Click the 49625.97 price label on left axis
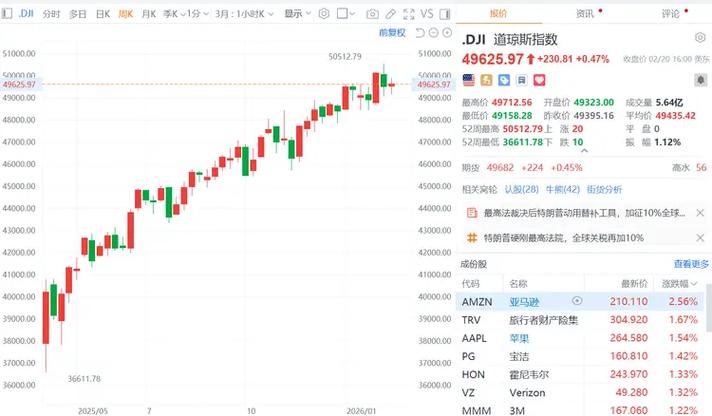 (19, 84)
